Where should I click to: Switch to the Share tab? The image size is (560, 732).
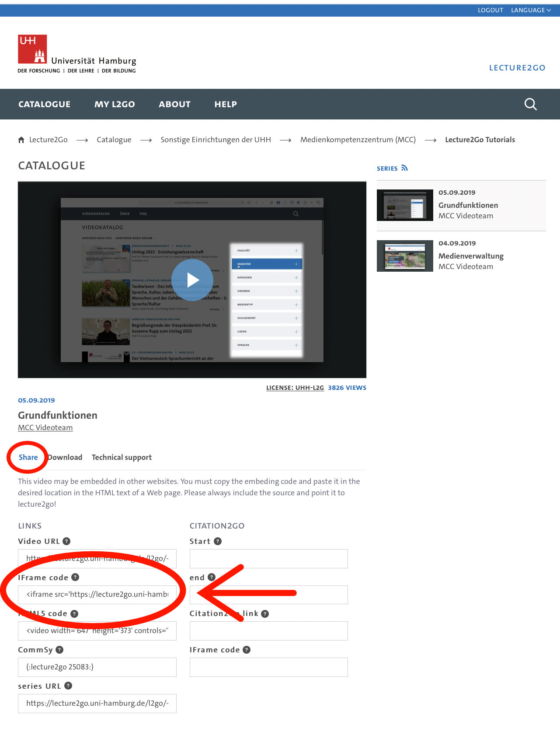click(x=28, y=457)
